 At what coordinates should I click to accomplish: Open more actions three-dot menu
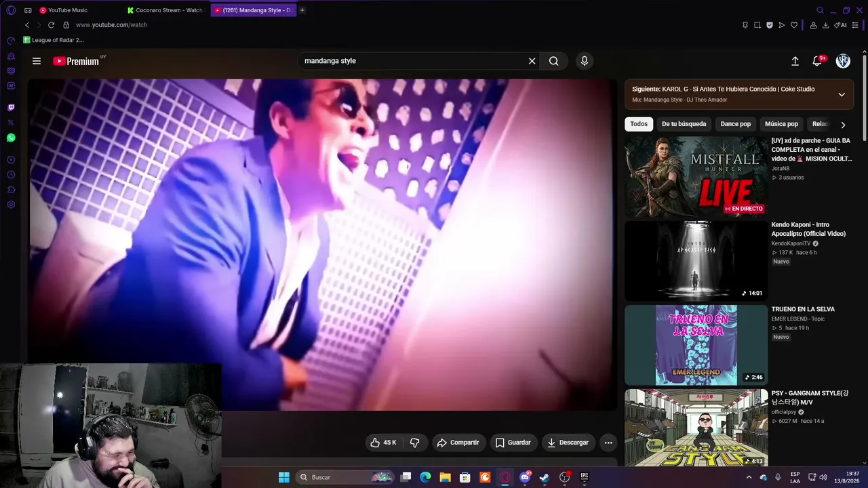pos(608,443)
